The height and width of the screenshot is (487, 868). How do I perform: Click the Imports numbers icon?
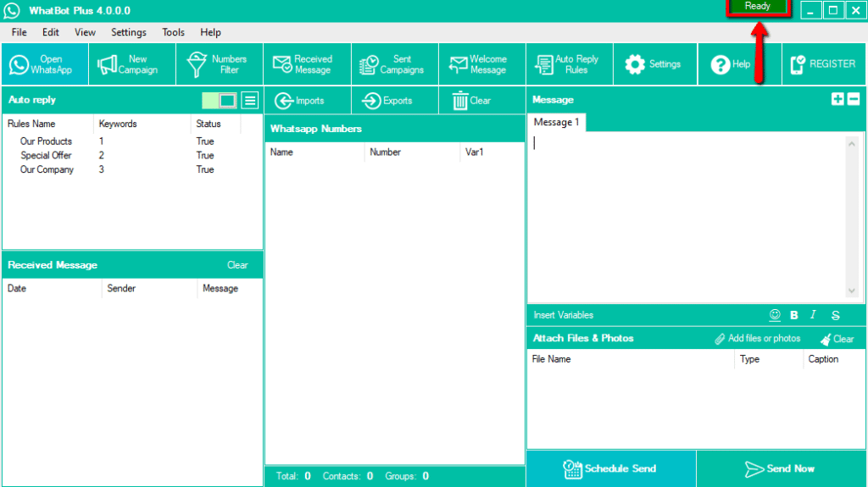coord(284,101)
